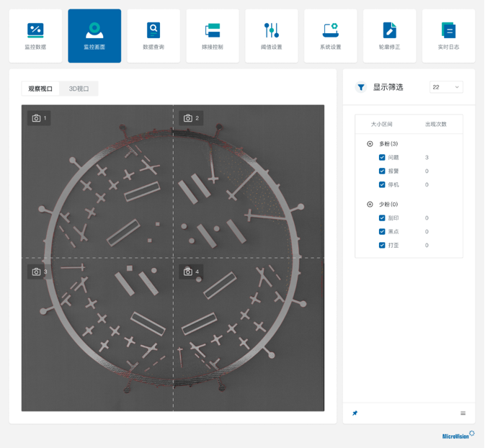The height and width of the screenshot is (448, 485).
Task: Click the camera 2 view button
Action: pyautogui.click(x=191, y=118)
